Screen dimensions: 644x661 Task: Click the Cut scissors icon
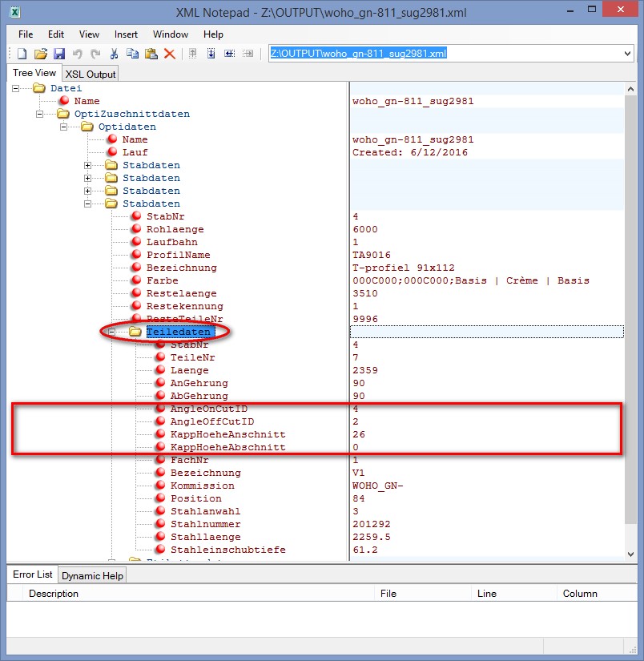(x=114, y=54)
